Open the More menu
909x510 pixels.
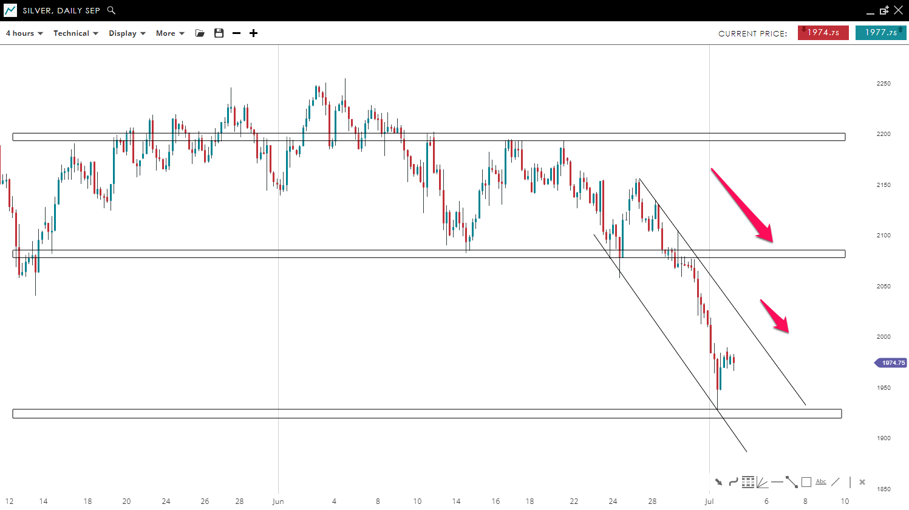169,33
